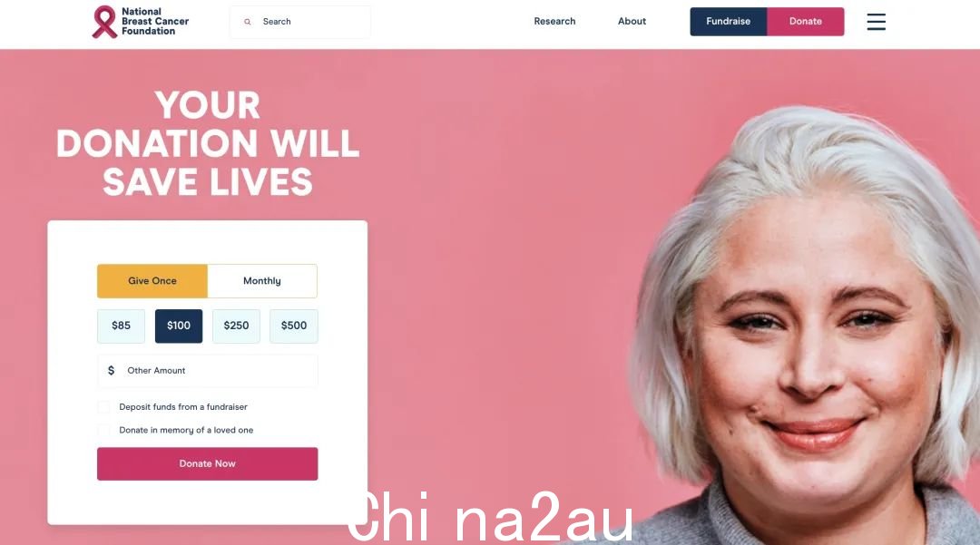Click into the Search field
This screenshot has height=545, width=980.
pyautogui.click(x=300, y=22)
